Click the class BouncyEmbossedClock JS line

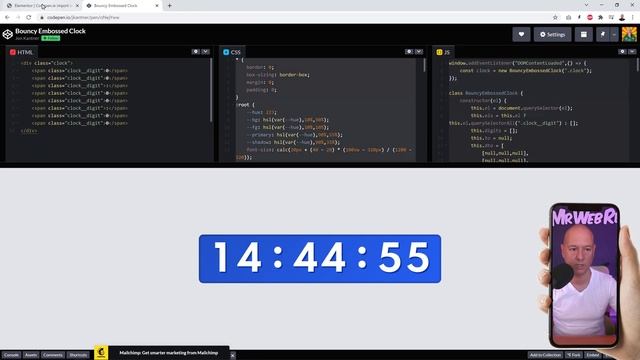point(486,93)
